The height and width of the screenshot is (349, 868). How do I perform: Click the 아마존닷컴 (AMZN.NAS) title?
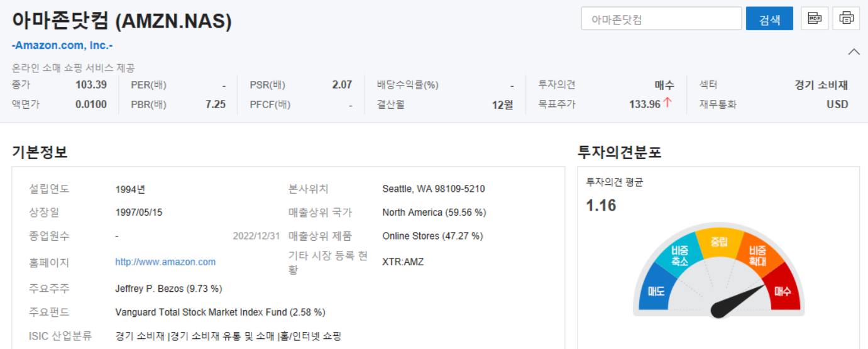coord(122,21)
